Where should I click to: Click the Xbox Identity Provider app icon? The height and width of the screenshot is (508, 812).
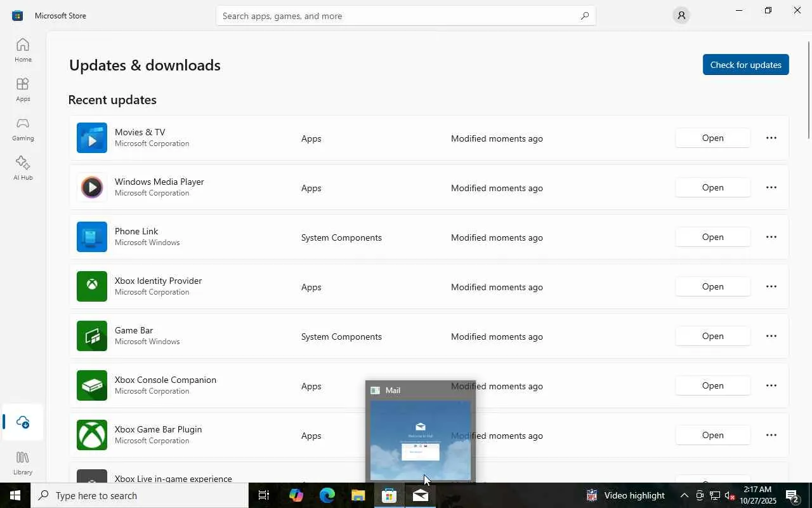(92, 286)
